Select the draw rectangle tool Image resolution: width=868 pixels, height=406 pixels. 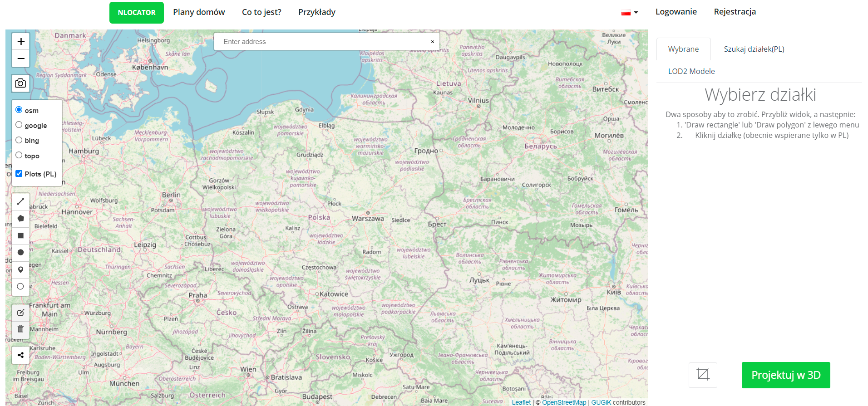[20, 235]
